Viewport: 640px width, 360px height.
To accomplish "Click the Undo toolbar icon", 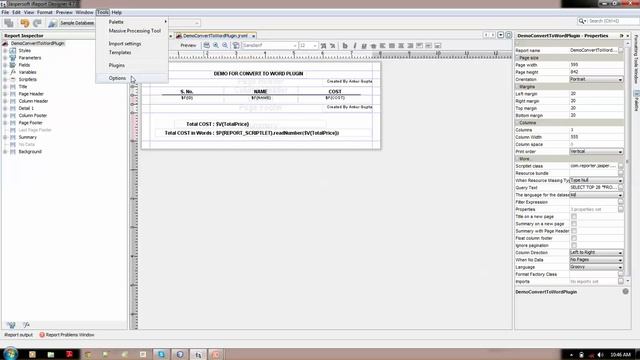I will click(25, 23).
